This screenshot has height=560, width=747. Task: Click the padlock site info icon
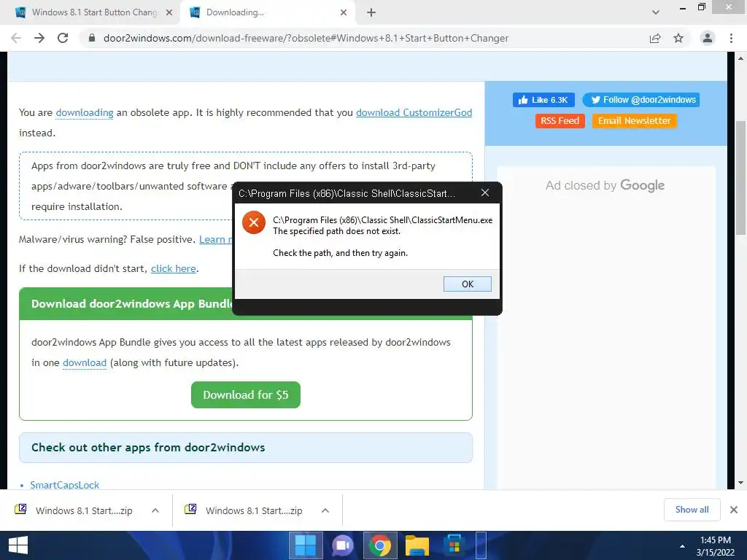[92, 38]
